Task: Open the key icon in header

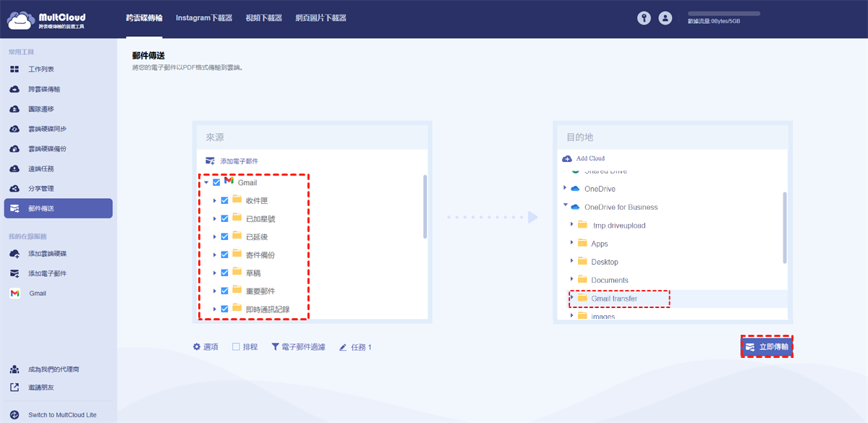Action: pos(644,19)
